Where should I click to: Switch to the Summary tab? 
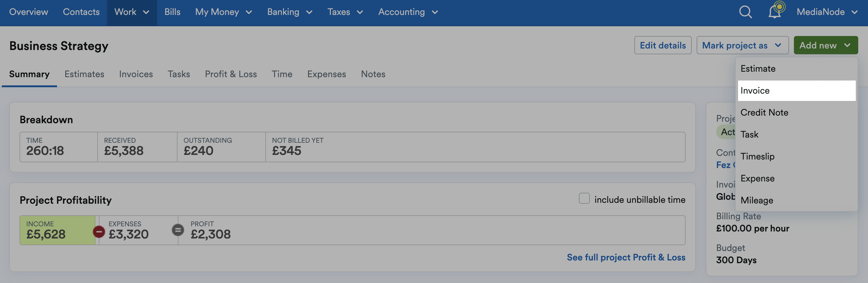[x=29, y=74]
